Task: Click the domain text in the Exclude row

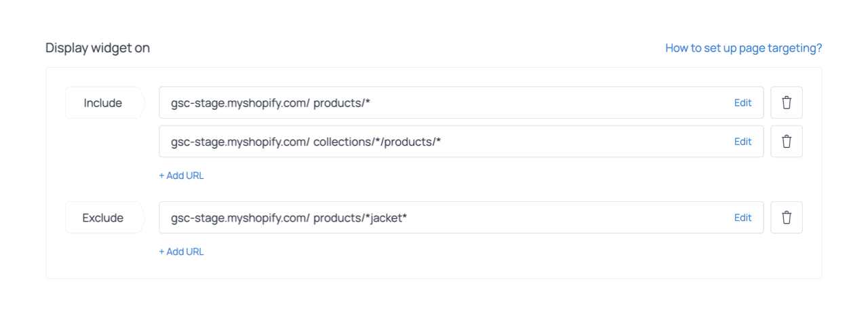Action: point(240,218)
